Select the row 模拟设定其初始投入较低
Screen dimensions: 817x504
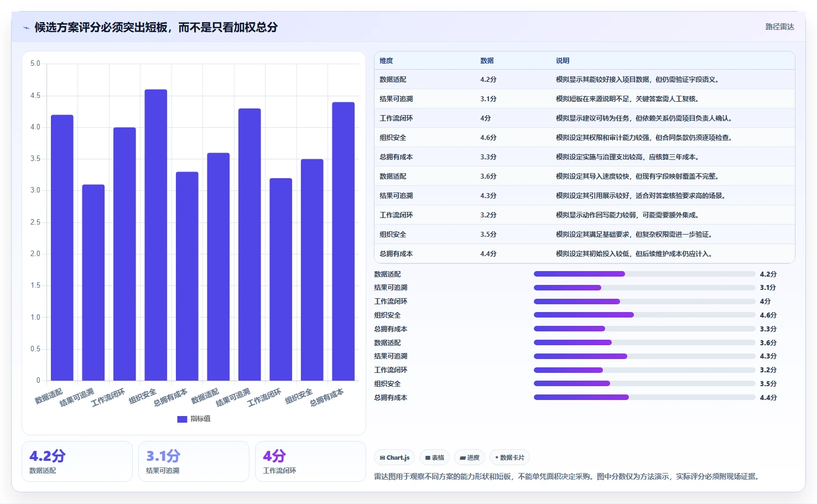(x=585, y=254)
